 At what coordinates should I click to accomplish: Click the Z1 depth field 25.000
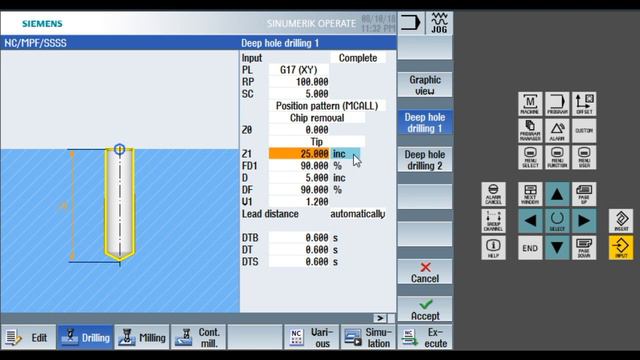pyautogui.click(x=299, y=154)
